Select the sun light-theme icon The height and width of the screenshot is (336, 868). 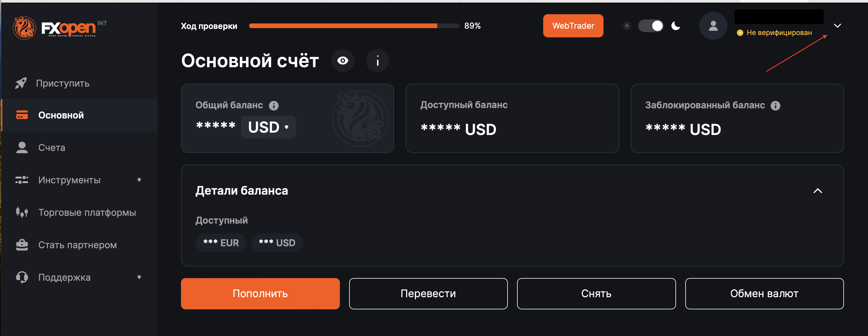[627, 26]
